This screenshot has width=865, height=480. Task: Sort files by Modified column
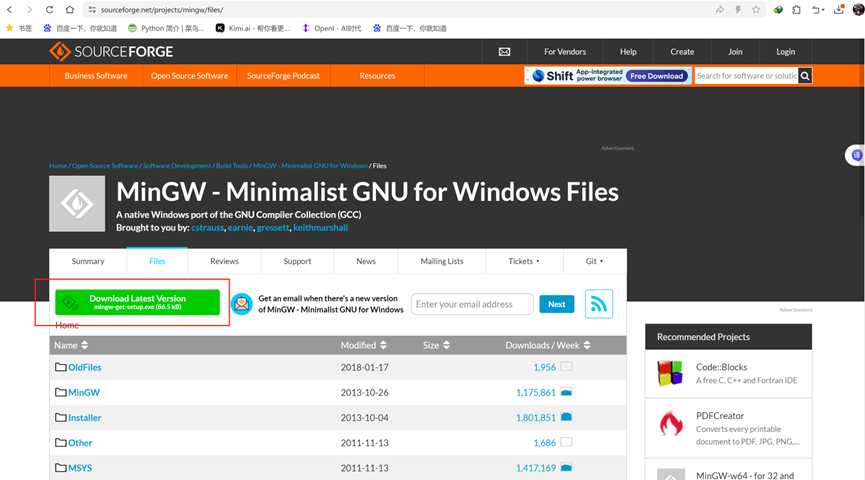click(x=364, y=345)
